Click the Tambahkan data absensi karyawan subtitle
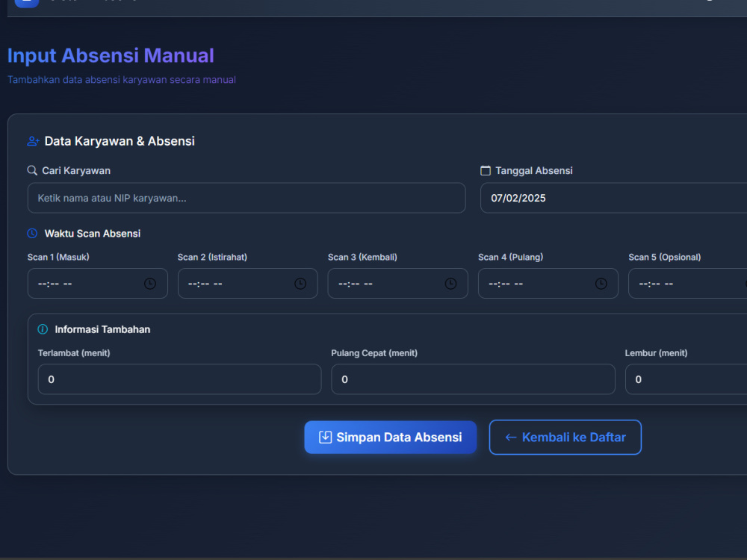This screenshot has width=747, height=560. 122,80
